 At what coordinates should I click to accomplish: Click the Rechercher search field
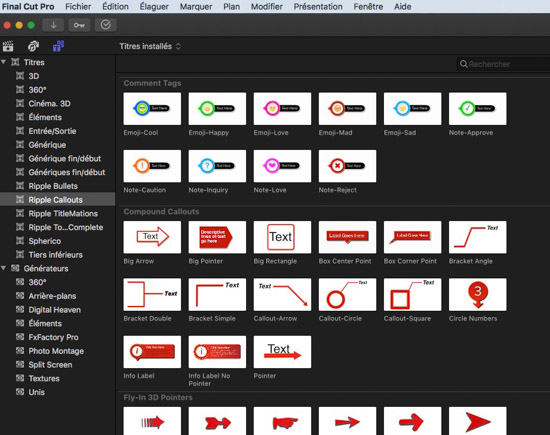[504, 64]
